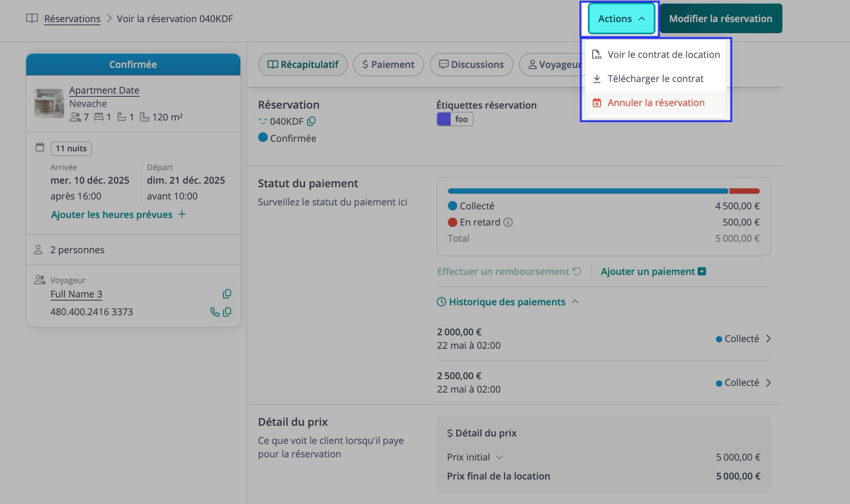The width and height of the screenshot is (850, 504).
Task: Select Voir le contrat de location
Action: tap(663, 55)
